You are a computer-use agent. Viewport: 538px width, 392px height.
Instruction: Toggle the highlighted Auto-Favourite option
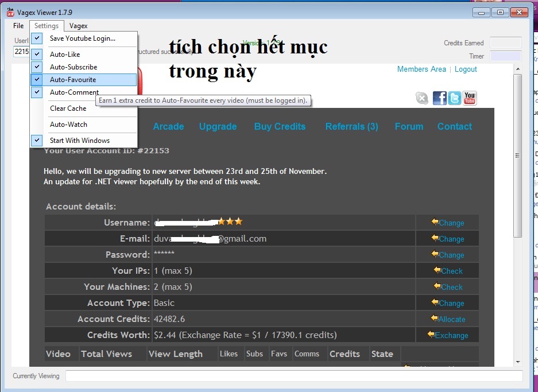[84, 80]
